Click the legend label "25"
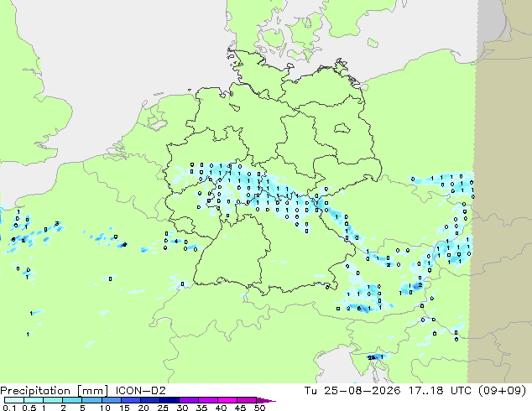Viewport: 532px width, 411px height. point(163,408)
